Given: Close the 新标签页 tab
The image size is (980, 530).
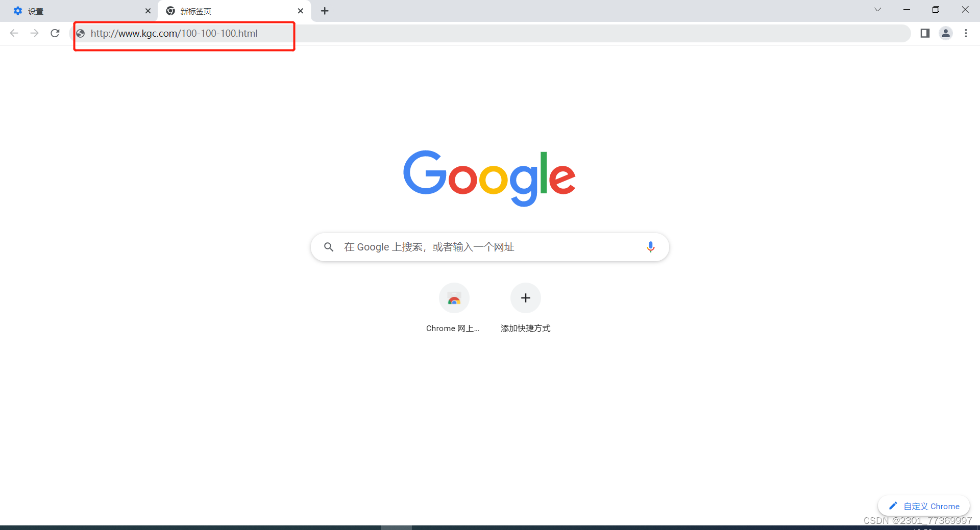Looking at the screenshot, I should (301, 11).
